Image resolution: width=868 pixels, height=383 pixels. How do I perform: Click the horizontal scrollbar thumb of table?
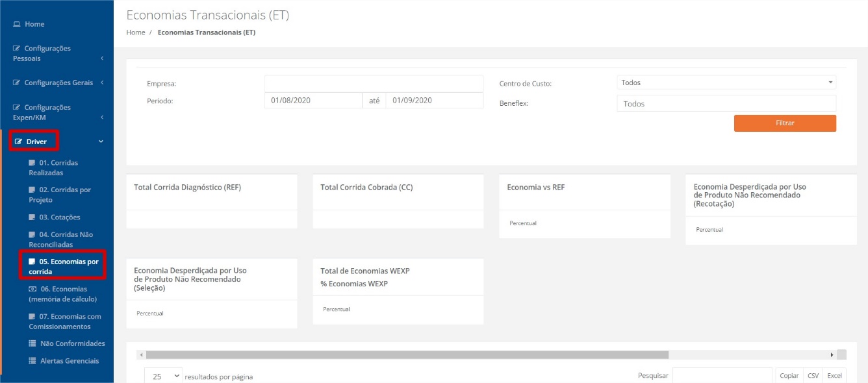click(407, 355)
